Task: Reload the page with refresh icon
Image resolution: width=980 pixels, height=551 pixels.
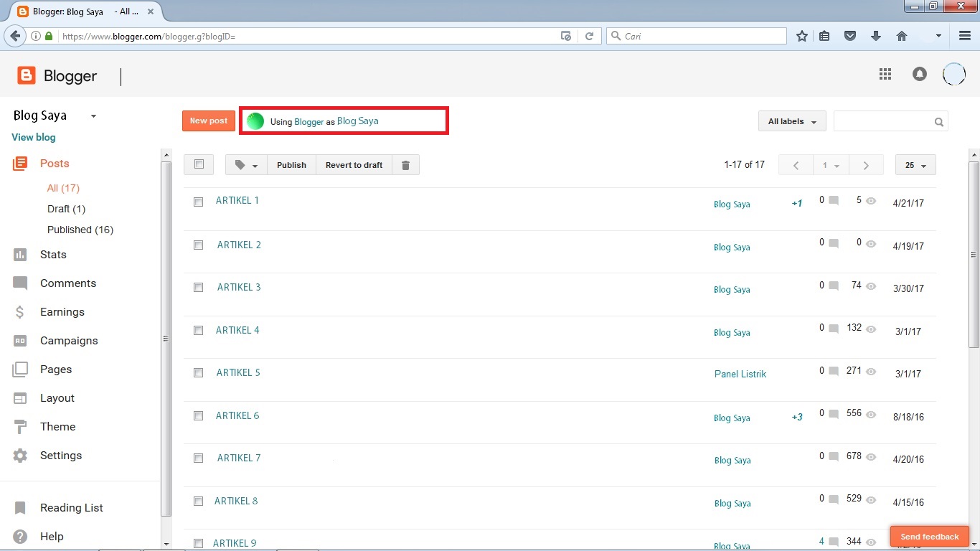Action: (589, 36)
